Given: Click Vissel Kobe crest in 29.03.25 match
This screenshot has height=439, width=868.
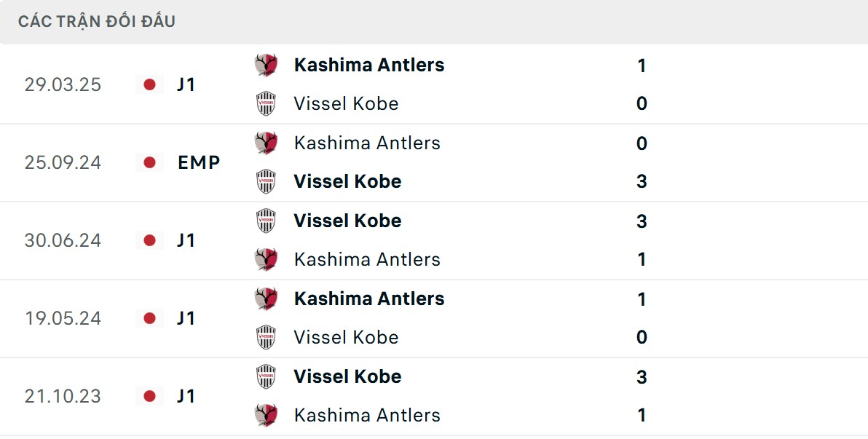Looking at the screenshot, I should [266, 103].
